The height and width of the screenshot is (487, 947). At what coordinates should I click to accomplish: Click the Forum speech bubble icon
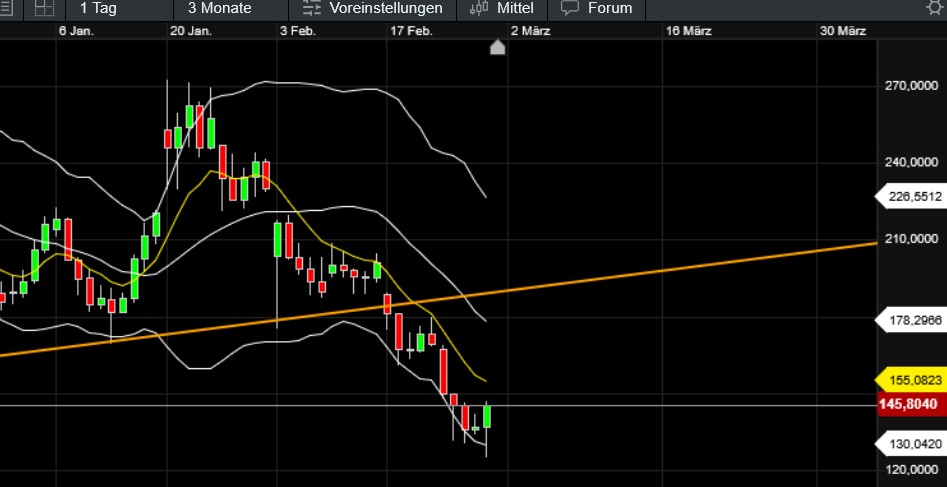pyautogui.click(x=570, y=8)
